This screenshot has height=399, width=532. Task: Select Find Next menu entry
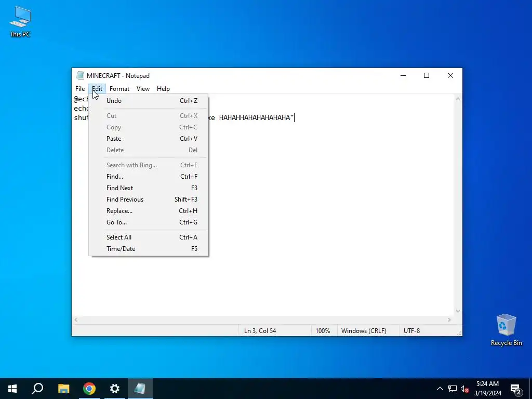point(149,188)
